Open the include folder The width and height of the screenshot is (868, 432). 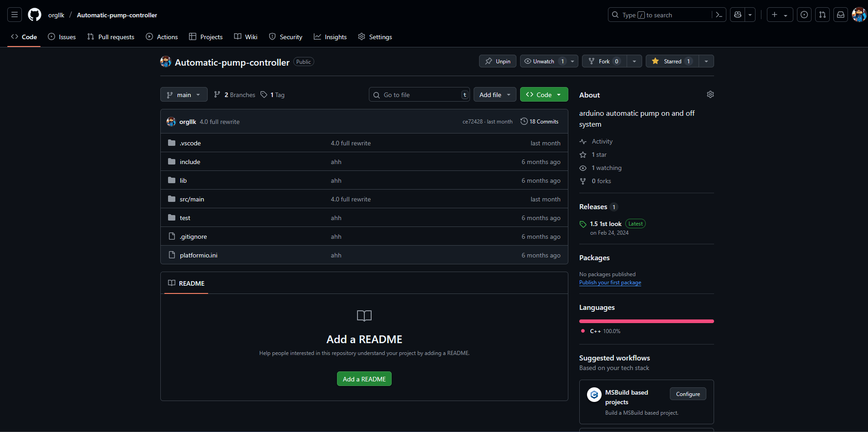(x=190, y=162)
